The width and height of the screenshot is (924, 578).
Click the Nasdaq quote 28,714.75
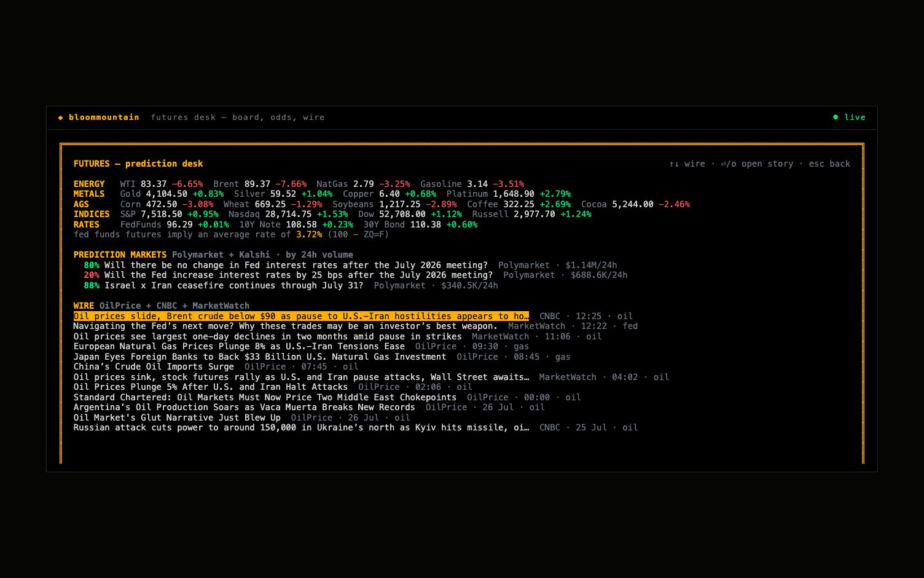[288, 214]
